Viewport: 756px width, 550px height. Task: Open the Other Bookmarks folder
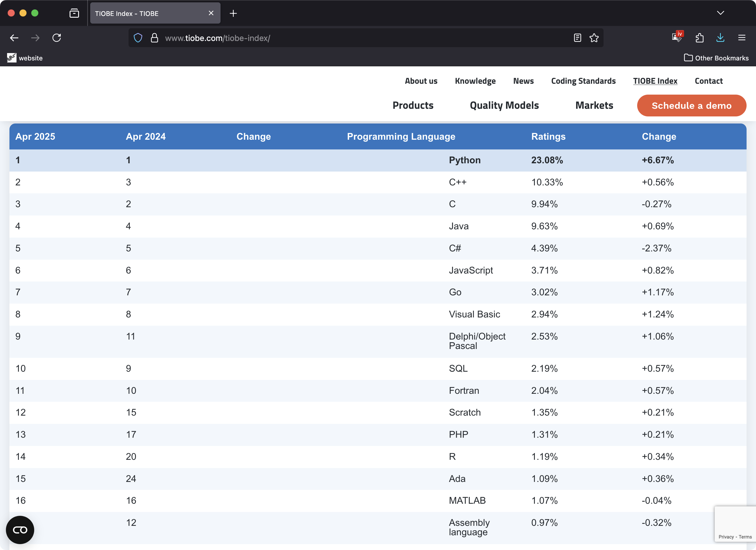[x=716, y=58]
